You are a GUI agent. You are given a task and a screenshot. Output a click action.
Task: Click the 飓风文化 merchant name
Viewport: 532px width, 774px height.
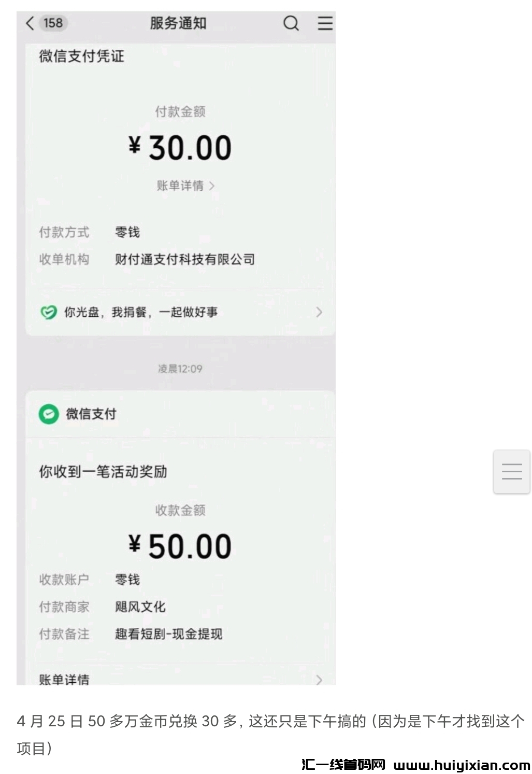140,607
